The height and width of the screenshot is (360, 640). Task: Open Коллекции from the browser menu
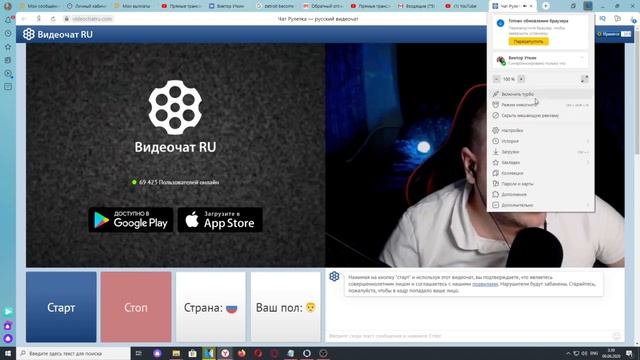click(540, 173)
